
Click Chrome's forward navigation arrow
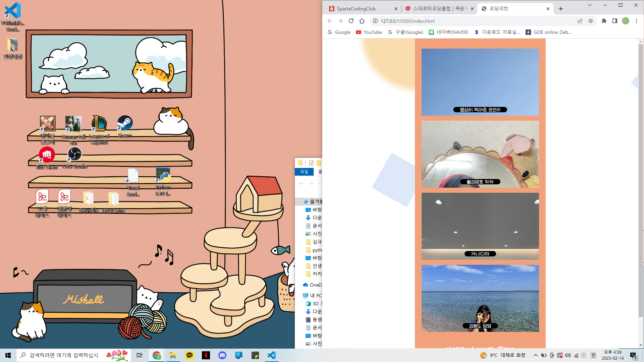click(340, 21)
